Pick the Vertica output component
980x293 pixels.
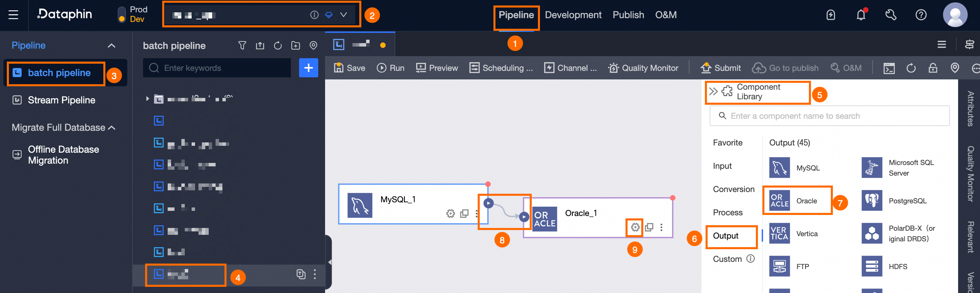(793, 234)
